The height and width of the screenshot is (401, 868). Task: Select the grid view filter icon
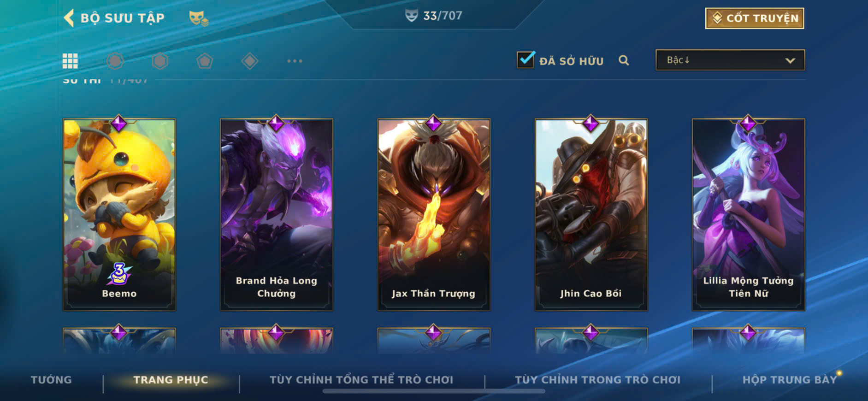[70, 61]
